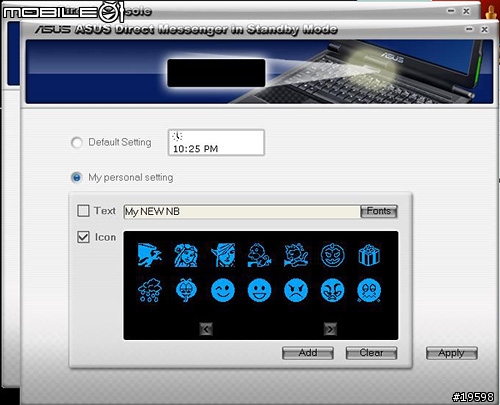500x405 pixels.
Task: Click the 10:25 PM default preview box
Action: [x=216, y=143]
